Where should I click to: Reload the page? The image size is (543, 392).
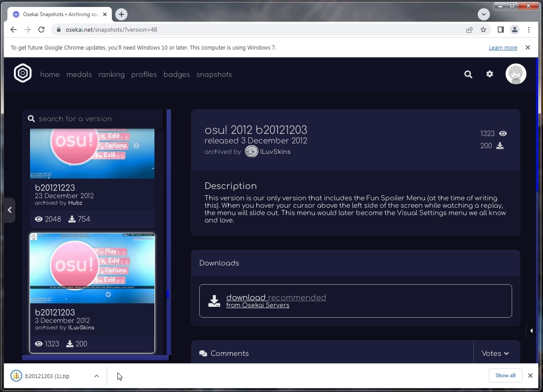(x=41, y=30)
